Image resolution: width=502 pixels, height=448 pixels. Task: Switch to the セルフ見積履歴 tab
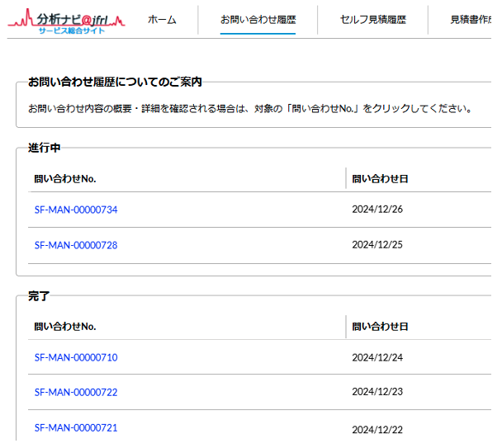click(x=372, y=19)
